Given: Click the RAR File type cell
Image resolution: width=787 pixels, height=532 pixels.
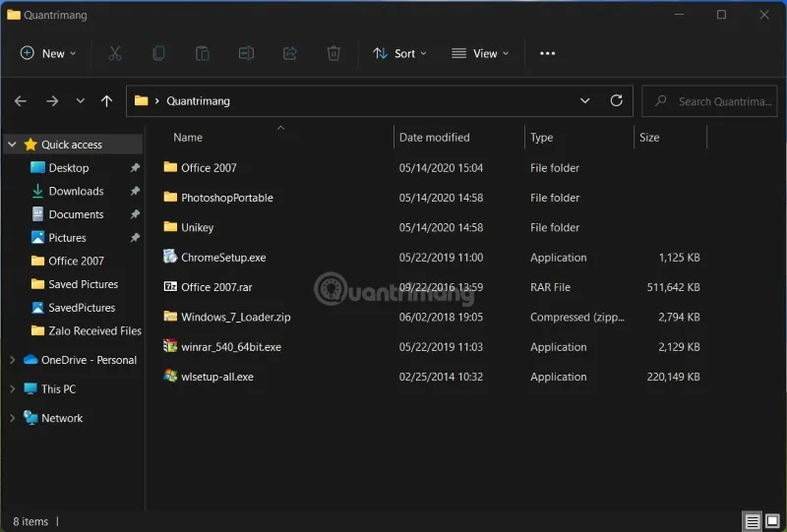Looking at the screenshot, I should coord(550,287).
